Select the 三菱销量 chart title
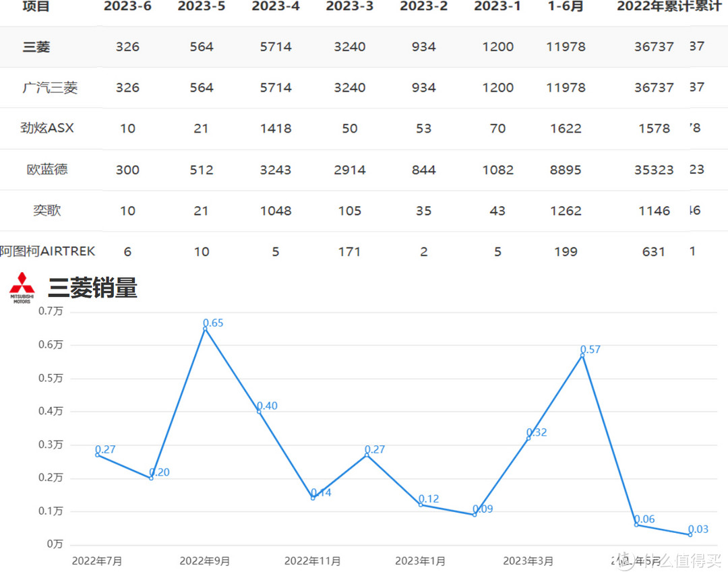 [x=92, y=288]
